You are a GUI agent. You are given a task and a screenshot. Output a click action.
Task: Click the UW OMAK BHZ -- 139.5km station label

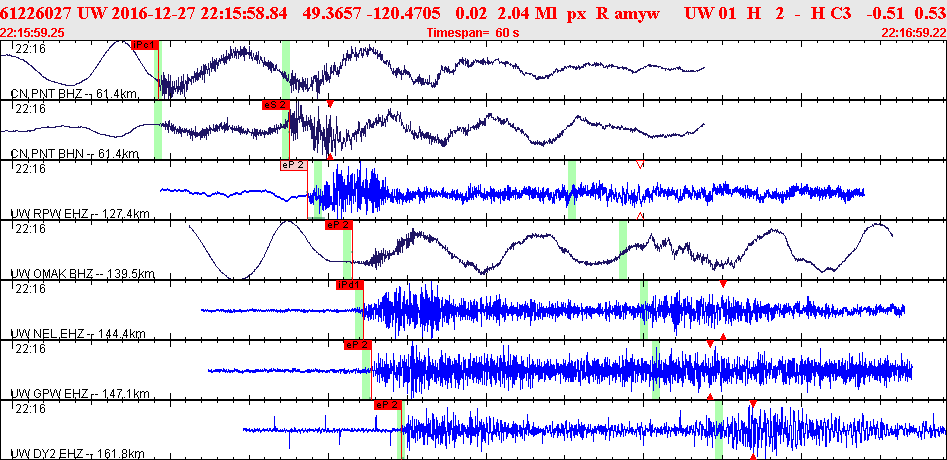coord(83,274)
